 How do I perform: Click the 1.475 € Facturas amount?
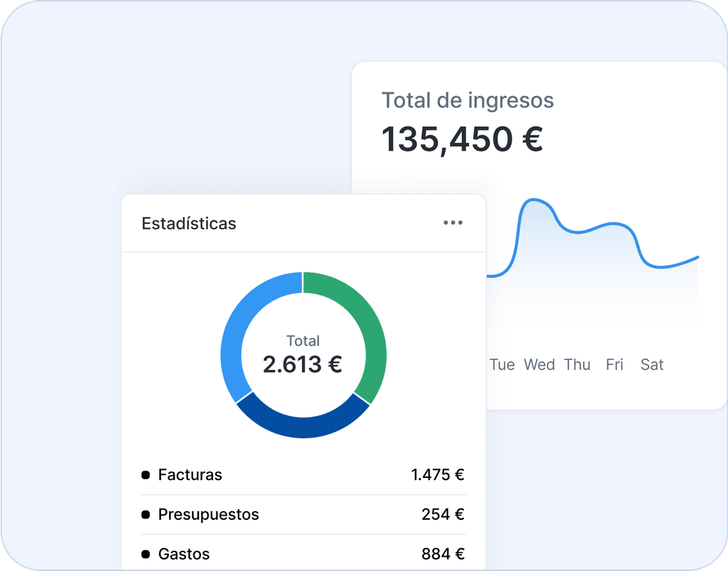click(437, 475)
